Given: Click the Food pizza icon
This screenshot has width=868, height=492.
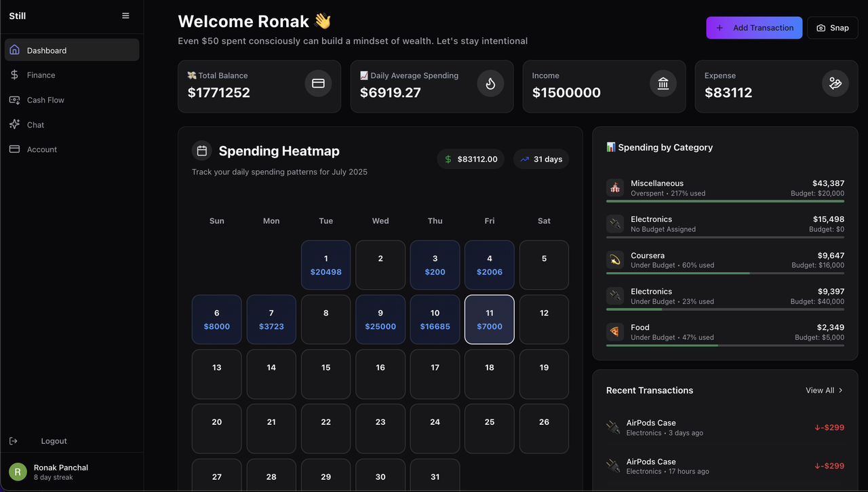Looking at the screenshot, I should 615,332.
